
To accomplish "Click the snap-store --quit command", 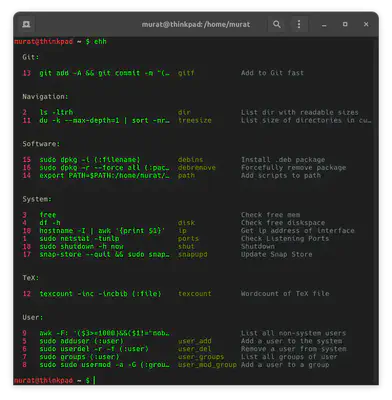I will click(104, 254).
